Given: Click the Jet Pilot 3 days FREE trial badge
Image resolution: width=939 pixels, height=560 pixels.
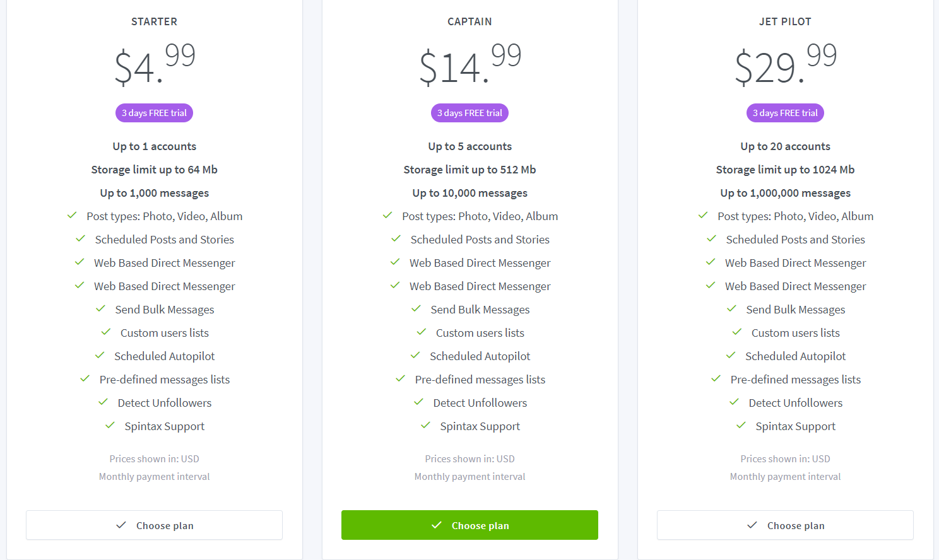Looking at the screenshot, I should 785,113.
